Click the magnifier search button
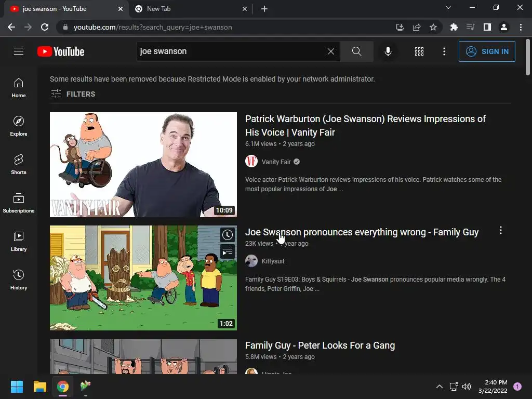The width and height of the screenshot is (532, 399). (x=356, y=51)
